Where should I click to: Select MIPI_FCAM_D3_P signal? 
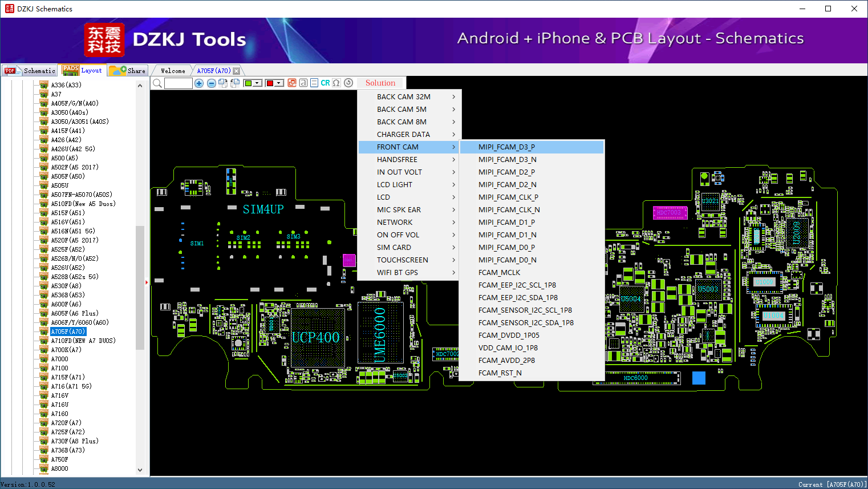532,147
